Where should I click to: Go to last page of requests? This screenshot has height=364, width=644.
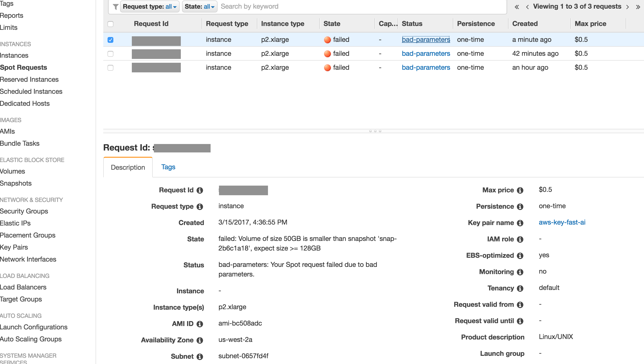[x=638, y=7]
